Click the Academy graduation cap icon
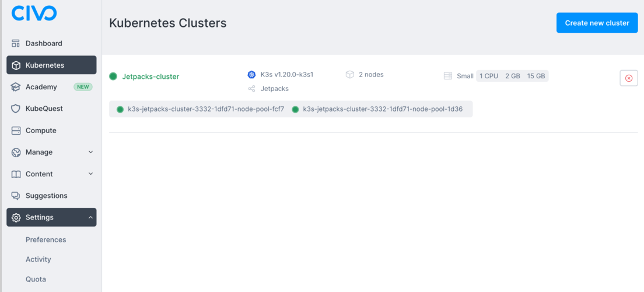The image size is (644, 292). click(16, 87)
